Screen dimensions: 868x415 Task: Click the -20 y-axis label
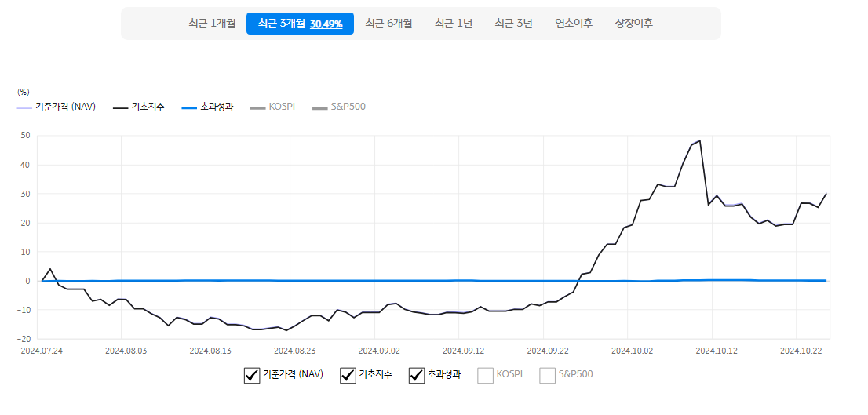[x=24, y=339]
